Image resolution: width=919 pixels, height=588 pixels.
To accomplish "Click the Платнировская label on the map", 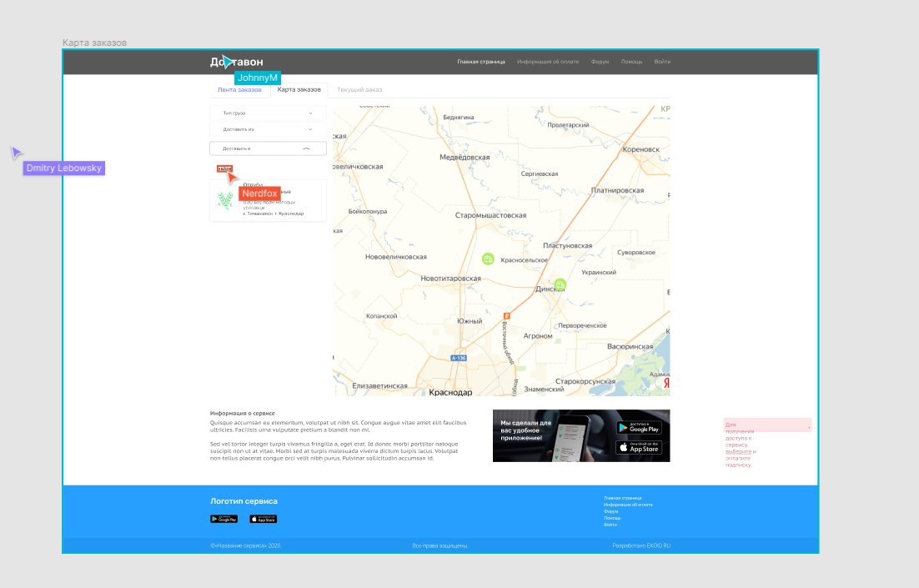I will coord(617,190).
